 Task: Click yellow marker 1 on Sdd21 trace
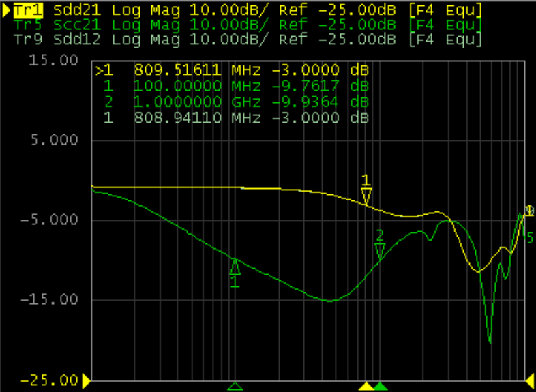point(366,196)
